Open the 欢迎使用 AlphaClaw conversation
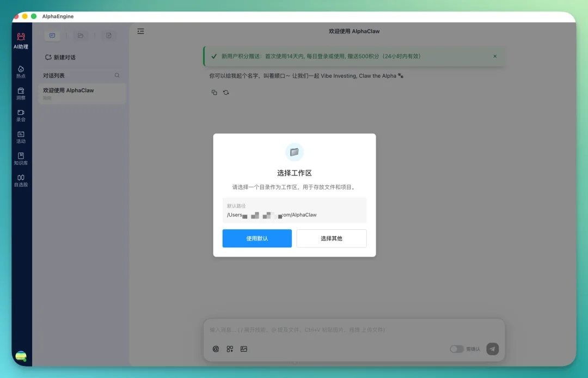 point(81,94)
